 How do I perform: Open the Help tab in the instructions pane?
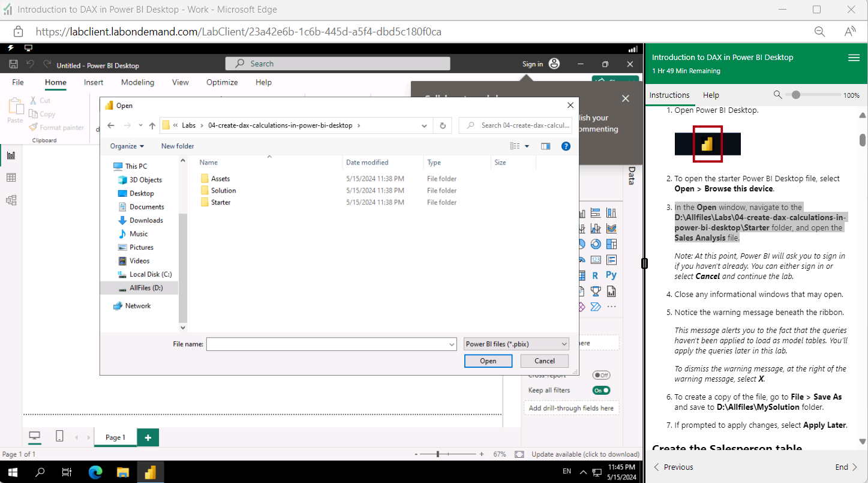711,95
